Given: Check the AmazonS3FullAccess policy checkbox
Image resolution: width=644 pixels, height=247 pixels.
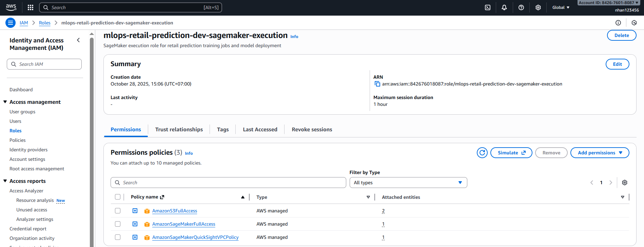Looking at the screenshot, I should (x=118, y=211).
